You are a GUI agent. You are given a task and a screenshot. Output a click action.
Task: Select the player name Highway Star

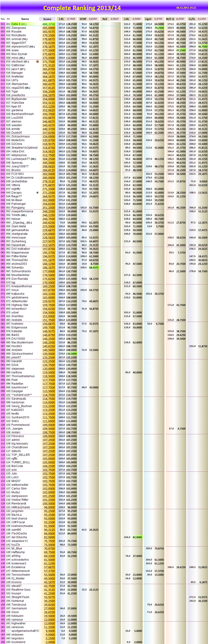[20, 305]
